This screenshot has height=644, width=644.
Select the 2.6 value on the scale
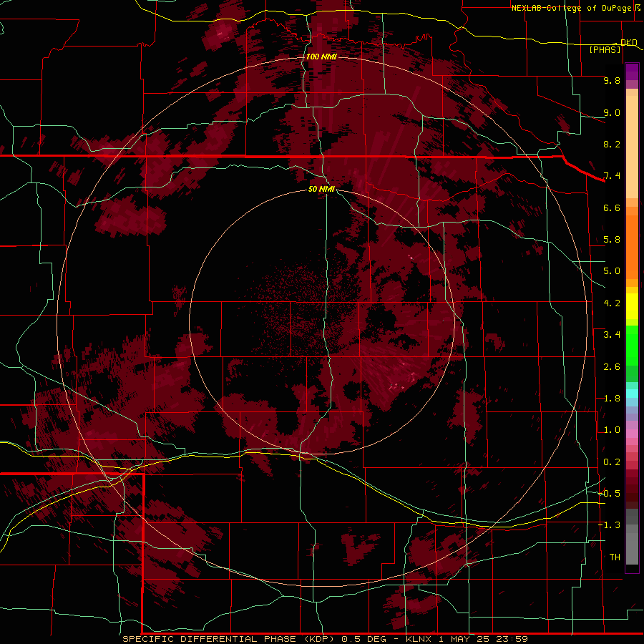(612, 367)
